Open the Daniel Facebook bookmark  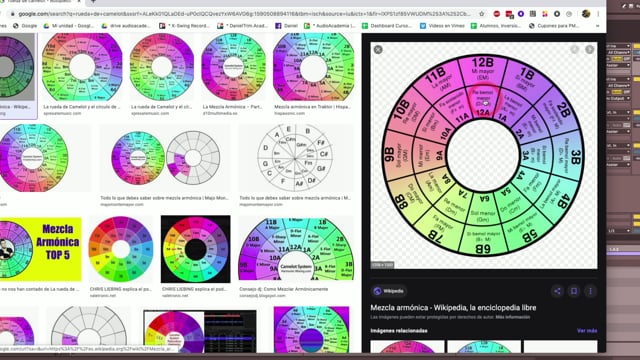click(x=287, y=26)
